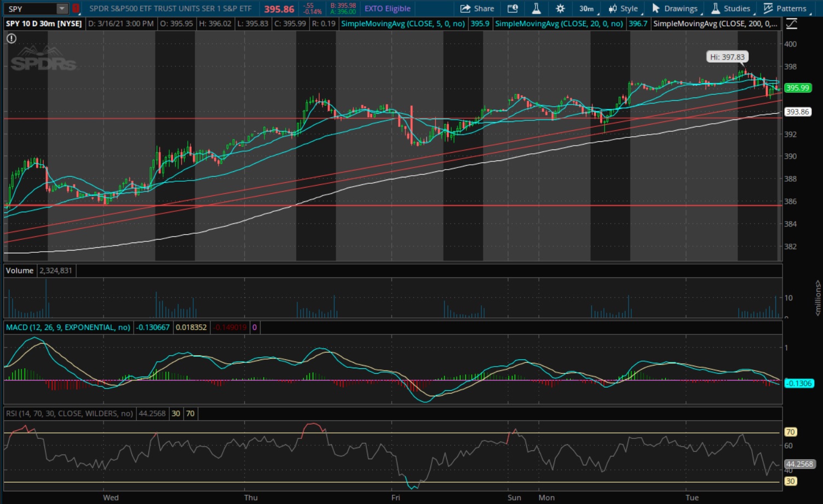Click the green 395.99 price tag

coord(797,88)
